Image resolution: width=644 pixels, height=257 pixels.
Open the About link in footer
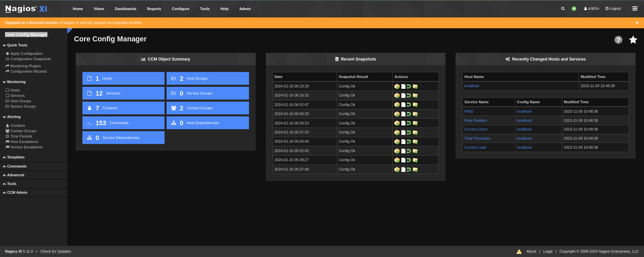click(531, 251)
